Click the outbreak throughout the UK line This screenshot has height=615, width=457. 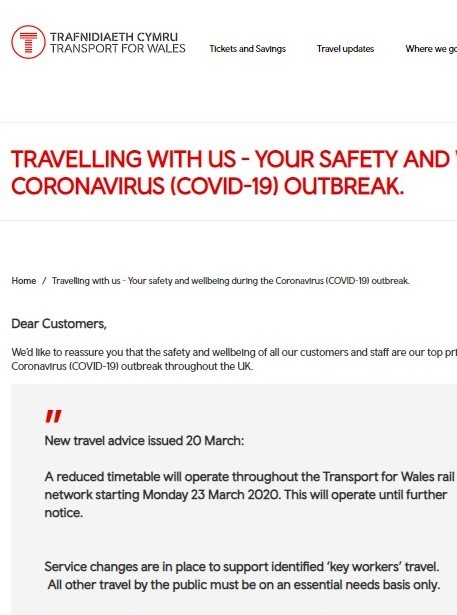pos(132,366)
